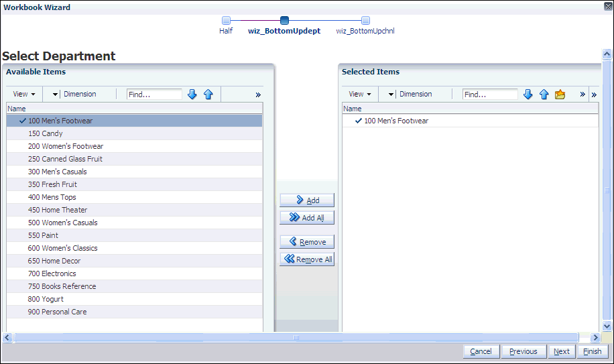The height and width of the screenshot is (364, 614).
Task: Click the vertical scrollbar thumb
Action: (x=607, y=190)
